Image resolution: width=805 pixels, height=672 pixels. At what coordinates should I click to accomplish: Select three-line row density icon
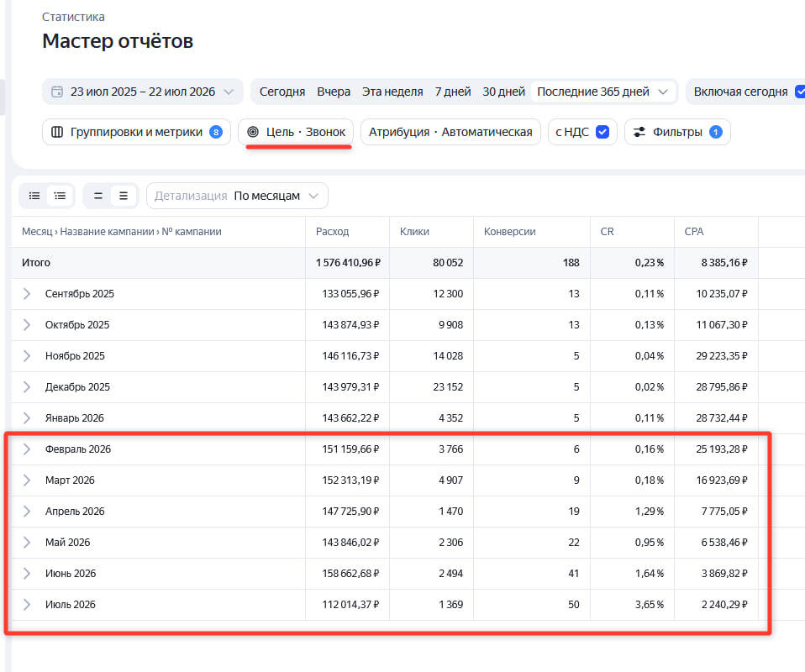click(x=124, y=196)
